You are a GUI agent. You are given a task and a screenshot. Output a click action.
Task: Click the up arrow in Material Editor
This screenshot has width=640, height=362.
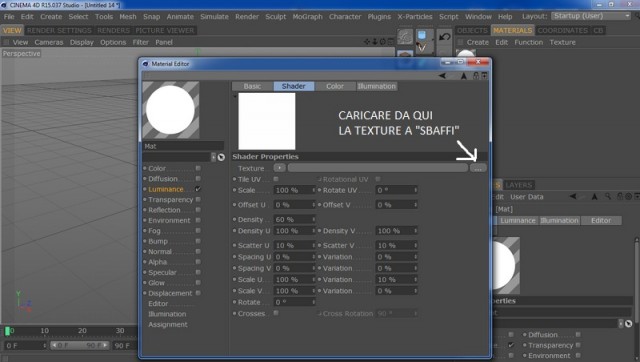[x=464, y=76]
